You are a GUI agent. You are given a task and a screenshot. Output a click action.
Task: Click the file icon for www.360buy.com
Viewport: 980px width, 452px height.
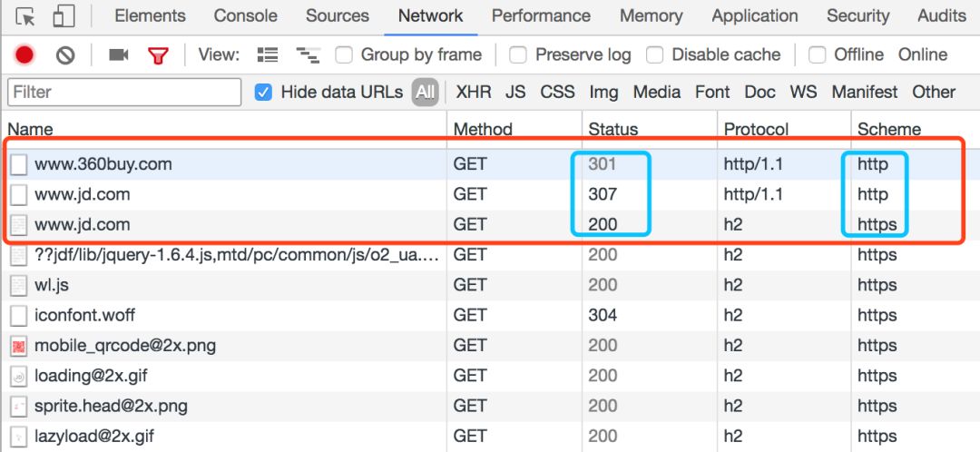(19, 165)
